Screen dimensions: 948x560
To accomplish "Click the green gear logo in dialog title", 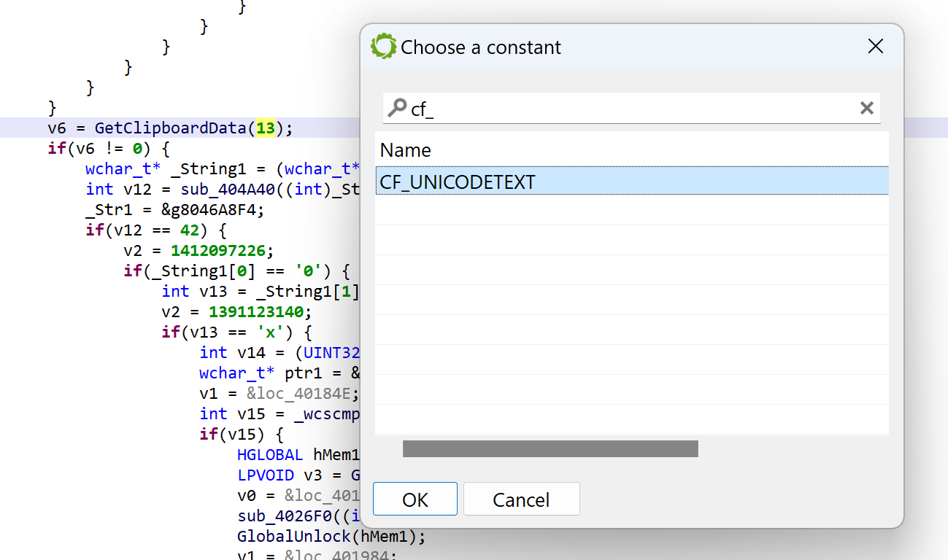I will tap(383, 47).
